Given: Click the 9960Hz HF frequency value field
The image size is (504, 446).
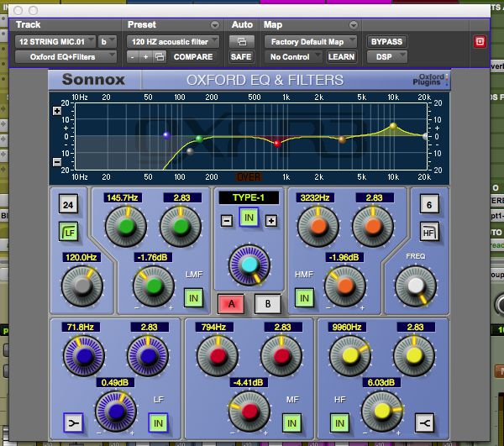Looking at the screenshot, I should coord(346,327).
